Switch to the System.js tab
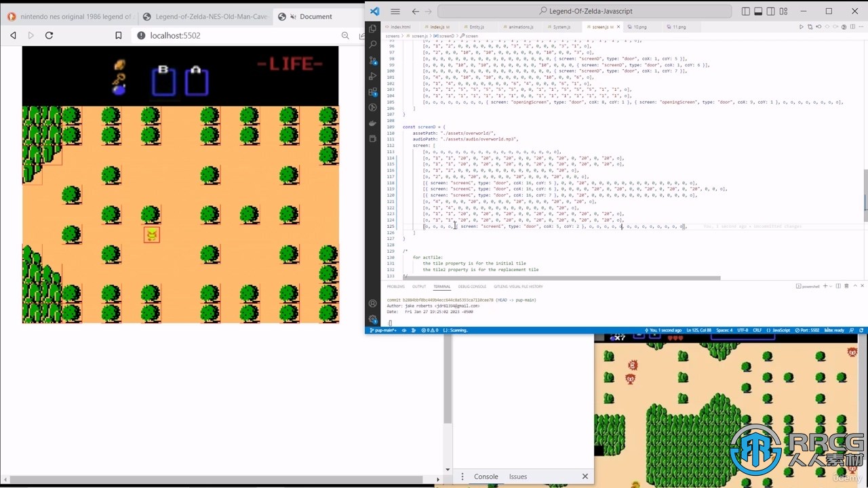Screen dimensions: 868x488 (560, 27)
